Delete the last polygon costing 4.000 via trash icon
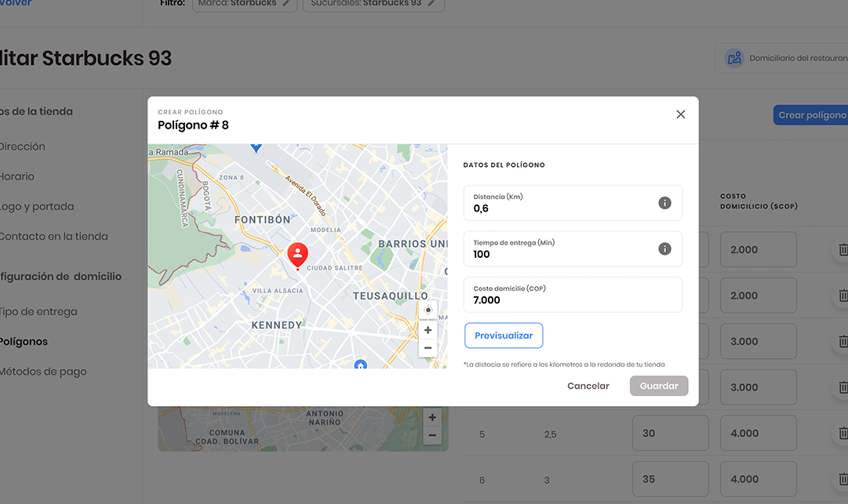The height and width of the screenshot is (504, 848). (843, 479)
